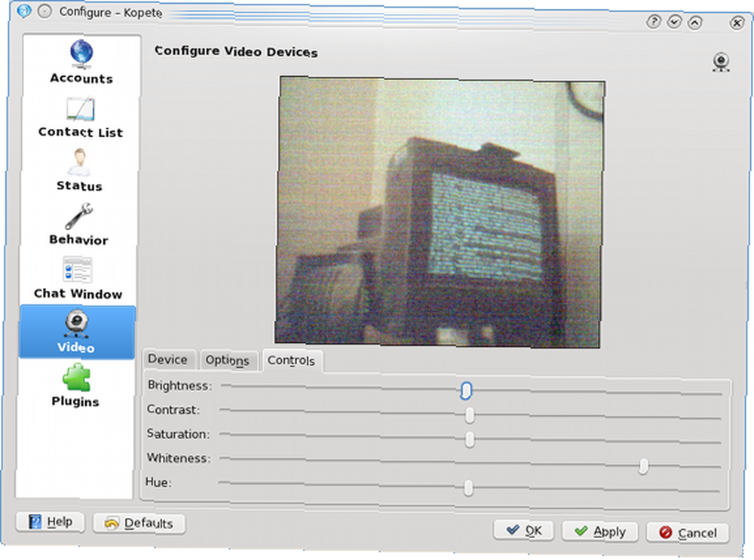The image size is (754, 560).
Task: Open the Contact List settings section
Action: [81, 118]
